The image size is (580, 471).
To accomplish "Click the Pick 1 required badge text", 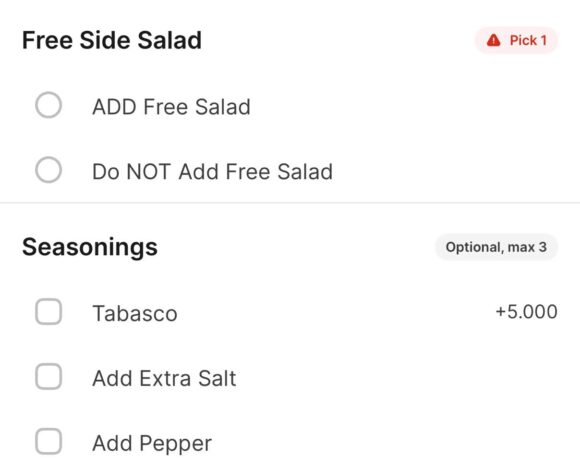I will pos(528,40).
